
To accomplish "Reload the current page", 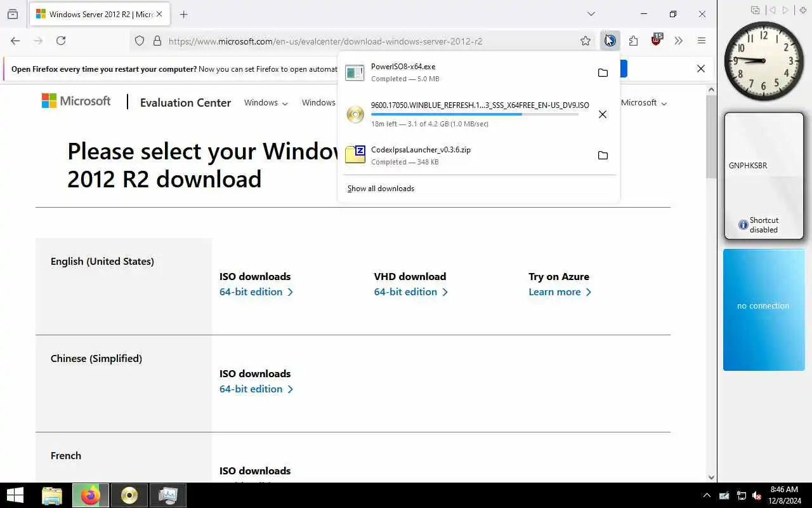I will [61, 41].
